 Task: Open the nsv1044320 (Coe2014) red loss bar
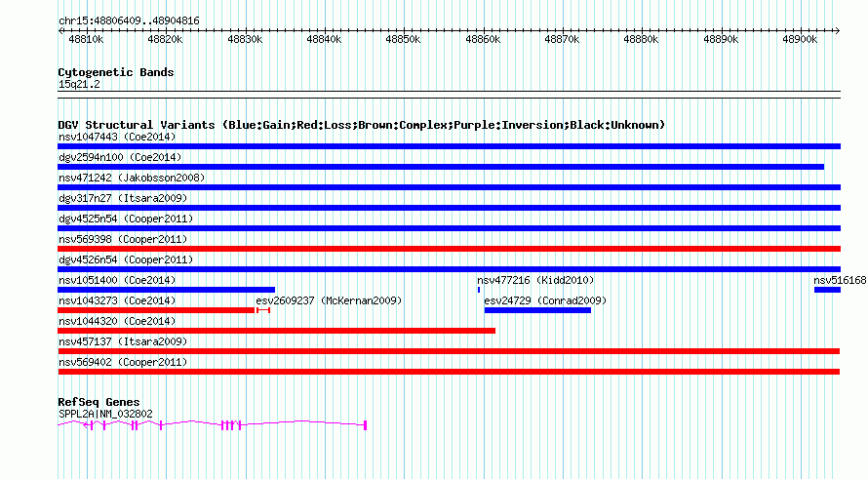(276, 331)
